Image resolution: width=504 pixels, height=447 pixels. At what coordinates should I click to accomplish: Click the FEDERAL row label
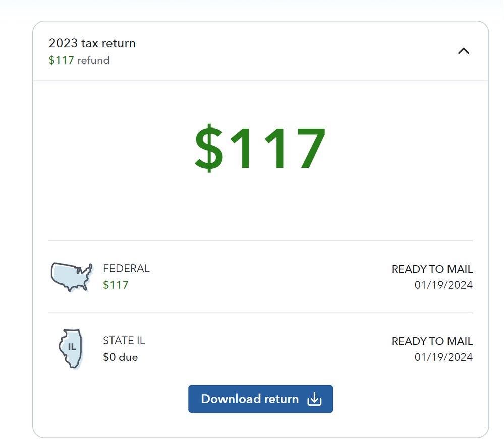click(126, 269)
